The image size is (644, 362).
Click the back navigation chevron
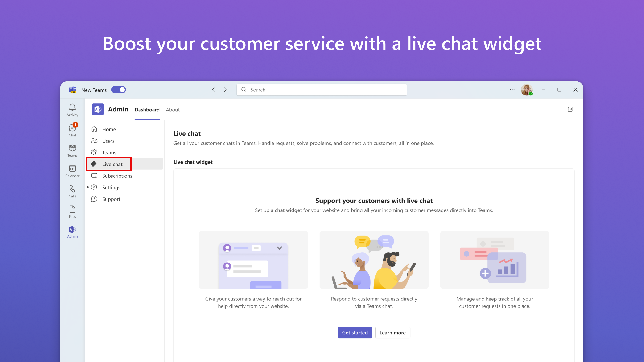coord(213,90)
